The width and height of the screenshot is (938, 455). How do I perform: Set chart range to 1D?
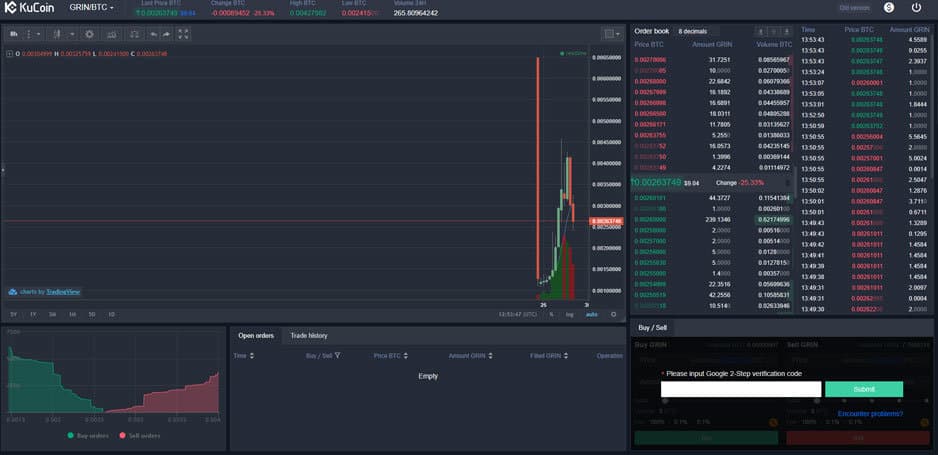(x=111, y=314)
